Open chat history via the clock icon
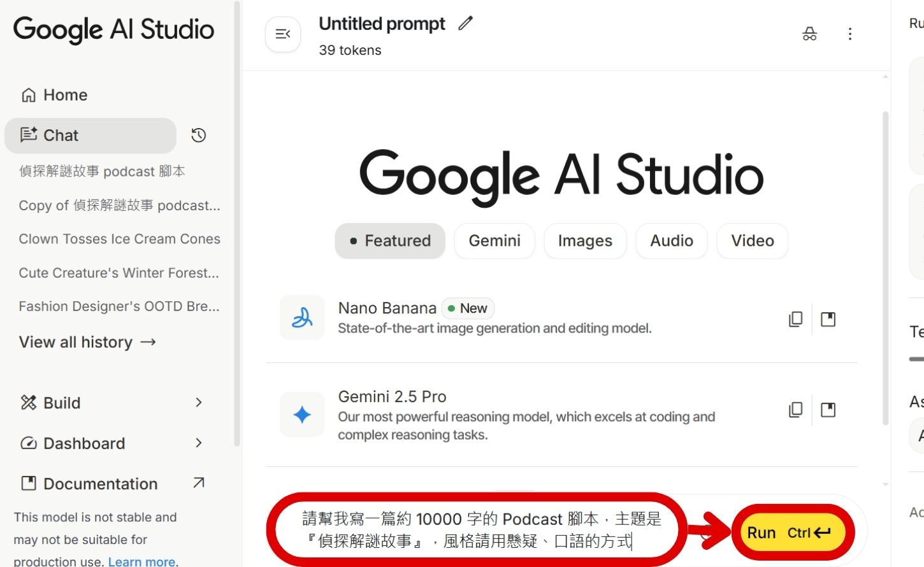Image resolution: width=924 pixels, height=567 pixels. coord(198,135)
